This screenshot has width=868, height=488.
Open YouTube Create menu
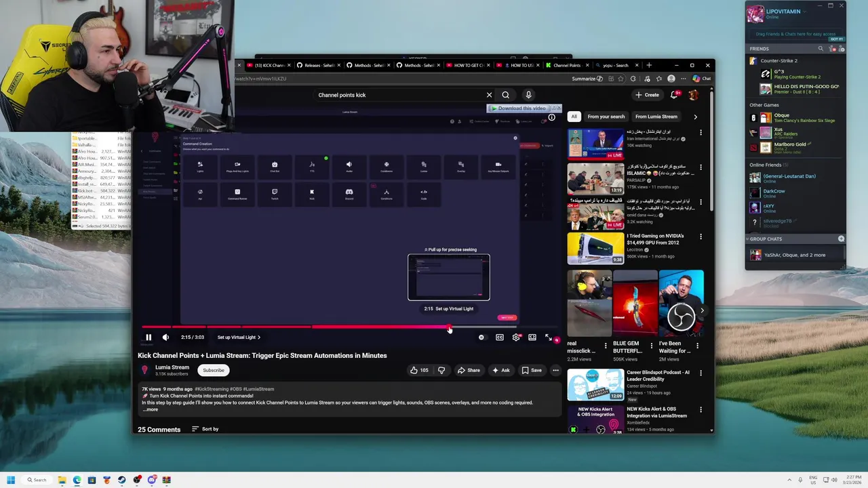point(648,95)
